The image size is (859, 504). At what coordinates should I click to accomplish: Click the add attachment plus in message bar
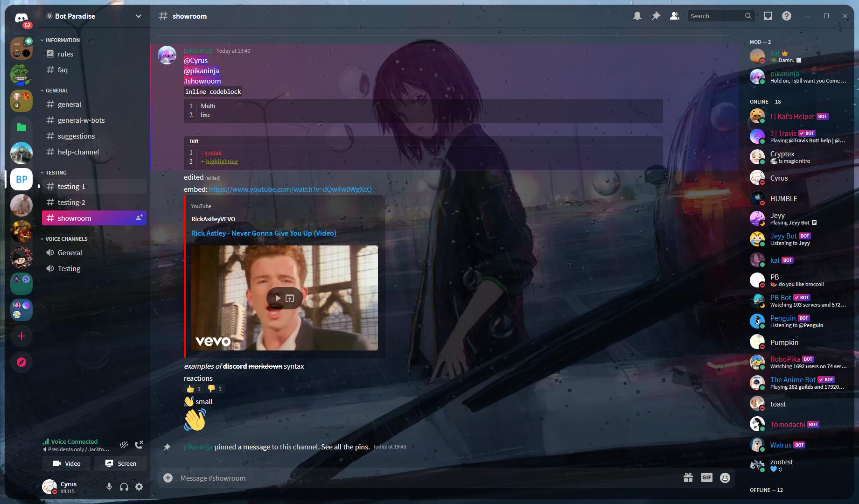click(x=168, y=478)
